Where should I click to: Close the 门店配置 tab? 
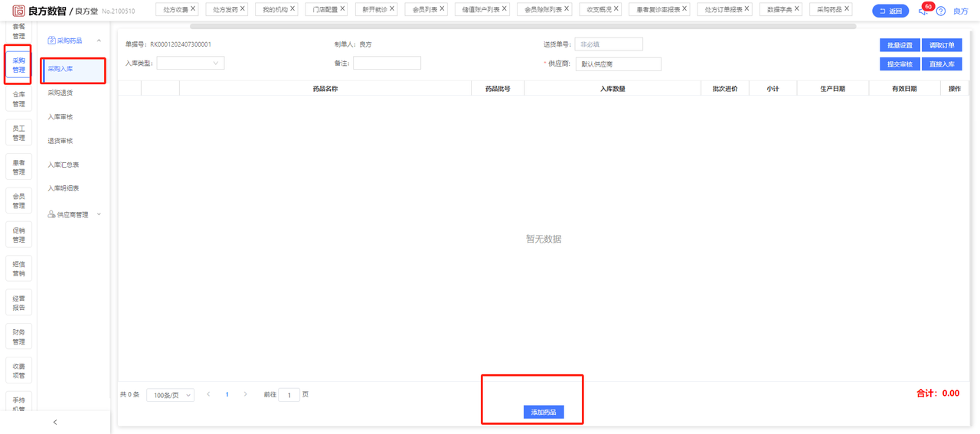click(x=342, y=9)
